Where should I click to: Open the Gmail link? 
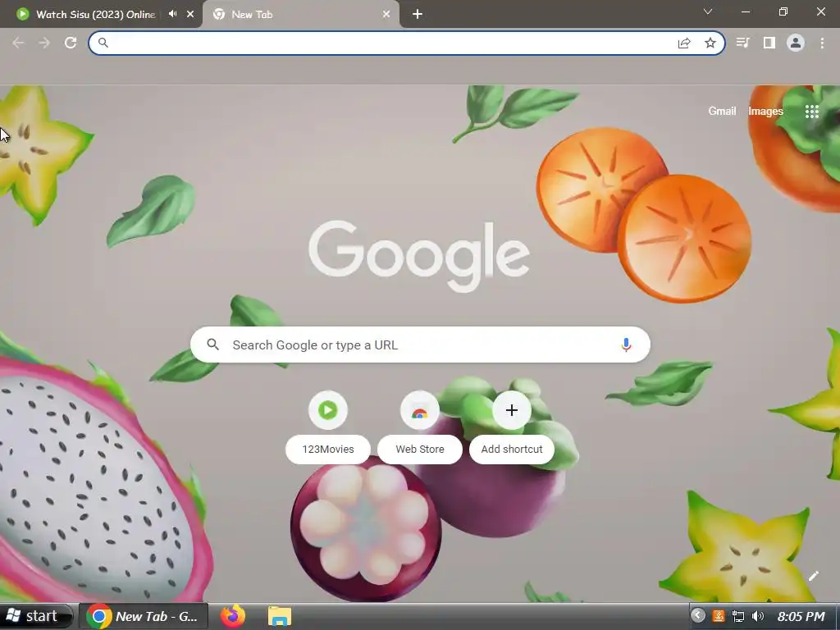click(x=722, y=111)
